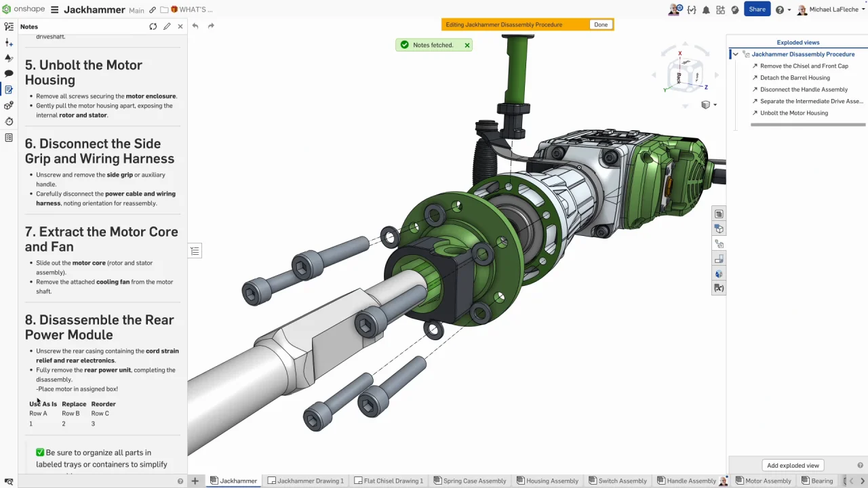Click the Share button

click(757, 9)
